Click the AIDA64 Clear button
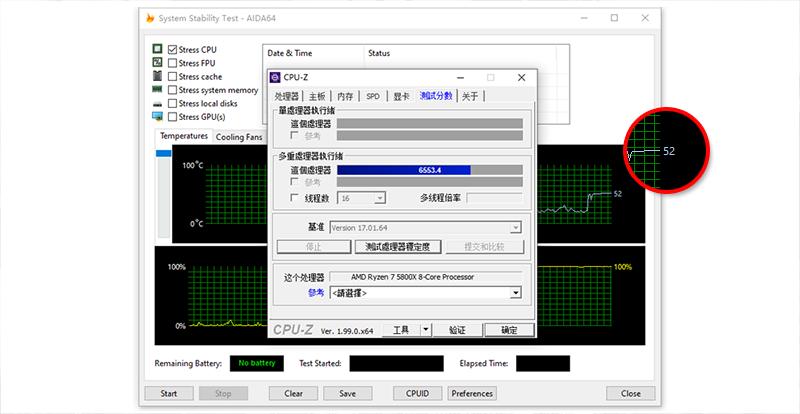 [x=293, y=394]
